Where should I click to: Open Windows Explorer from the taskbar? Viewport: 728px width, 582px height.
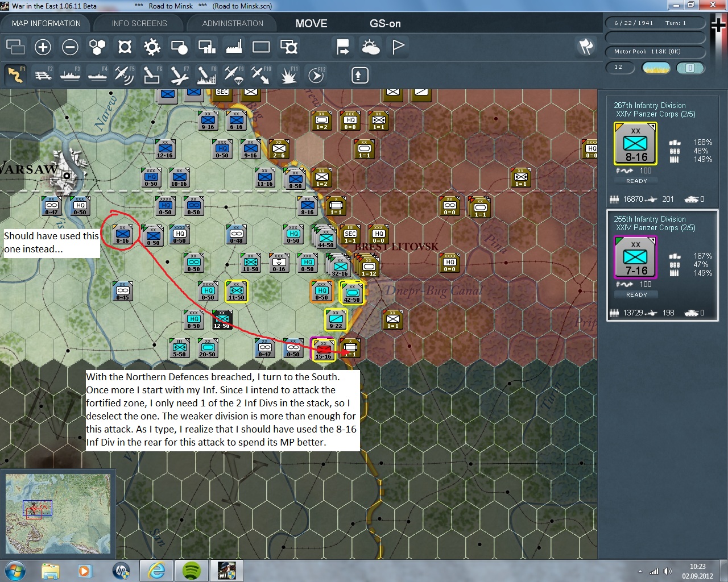[x=51, y=571]
